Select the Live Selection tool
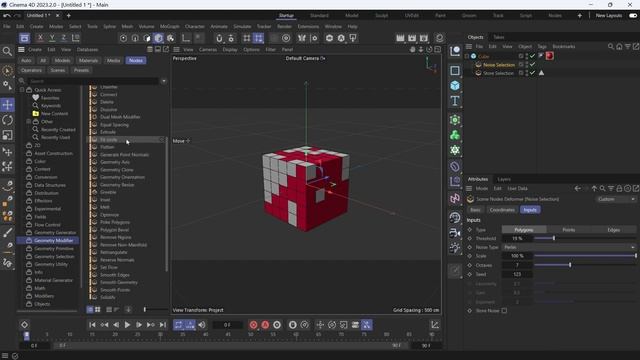This screenshot has width=640, height=360. [x=7, y=71]
